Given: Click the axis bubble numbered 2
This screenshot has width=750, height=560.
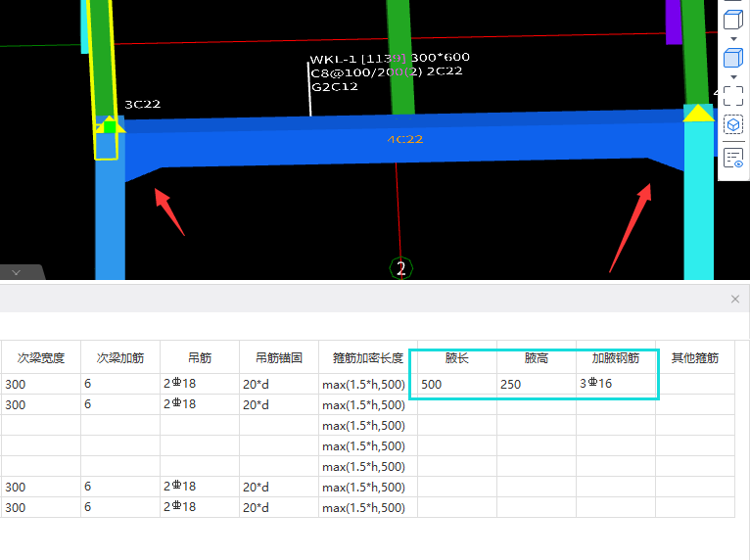Looking at the screenshot, I should (x=400, y=268).
